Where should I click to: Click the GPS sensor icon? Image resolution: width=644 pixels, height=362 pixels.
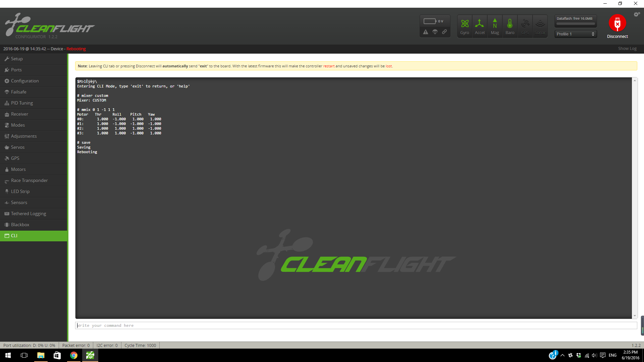pyautogui.click(x=525, y=25)
